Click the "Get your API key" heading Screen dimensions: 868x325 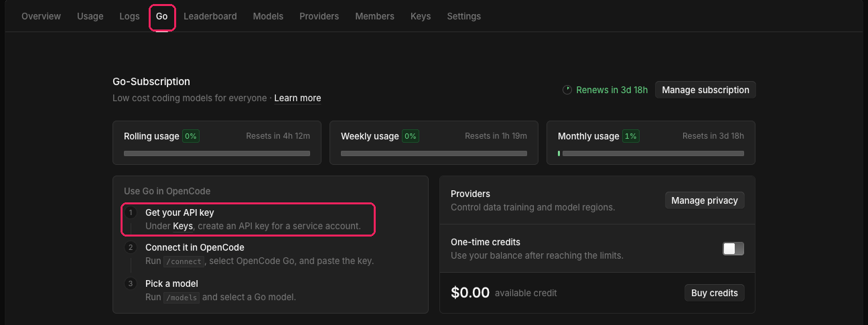179,212
